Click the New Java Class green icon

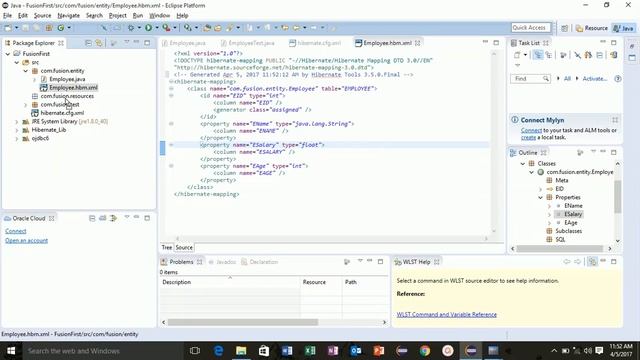coord(61,28)
